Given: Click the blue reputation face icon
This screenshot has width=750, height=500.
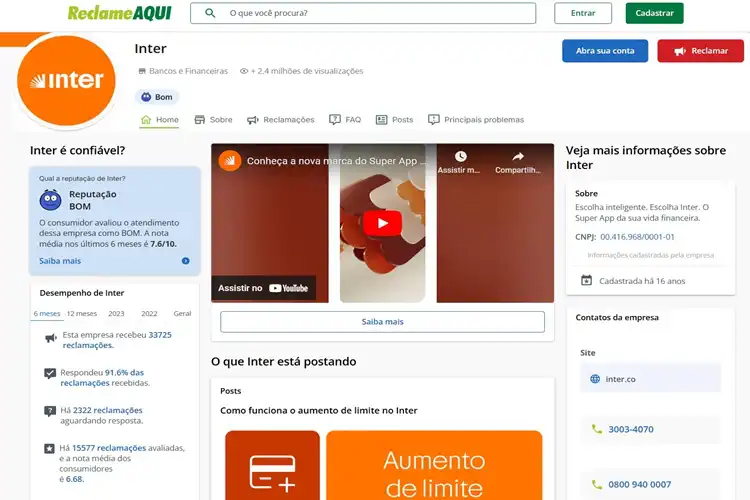Looking at the screenshot, I should pyautogui.click(x=50, y=200).
